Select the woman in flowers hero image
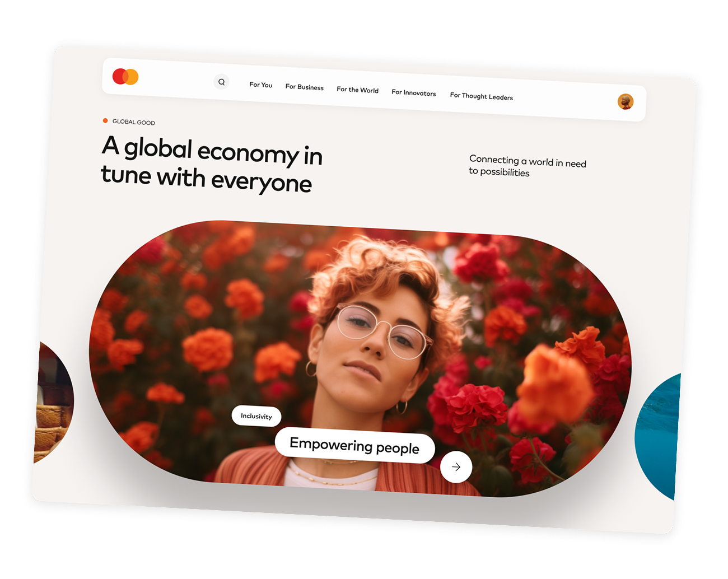Screen dimensions: 728x579 [x=361, y=358]
